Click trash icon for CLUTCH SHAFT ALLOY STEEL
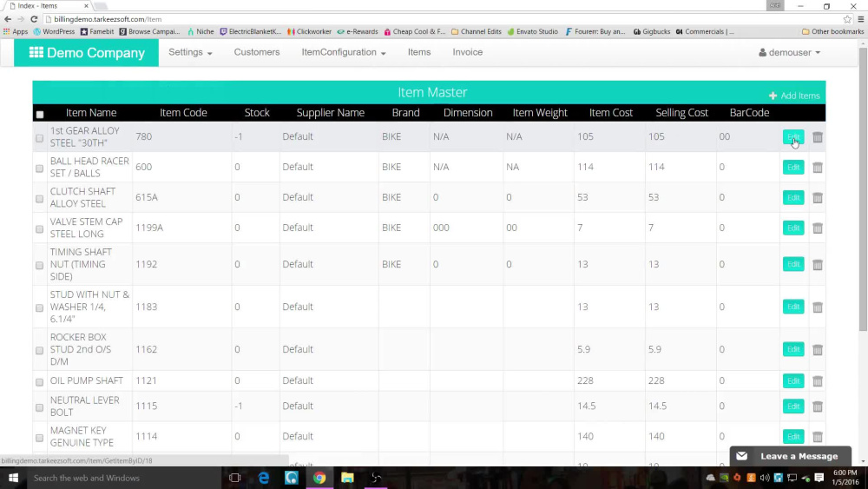 point(817,198)
